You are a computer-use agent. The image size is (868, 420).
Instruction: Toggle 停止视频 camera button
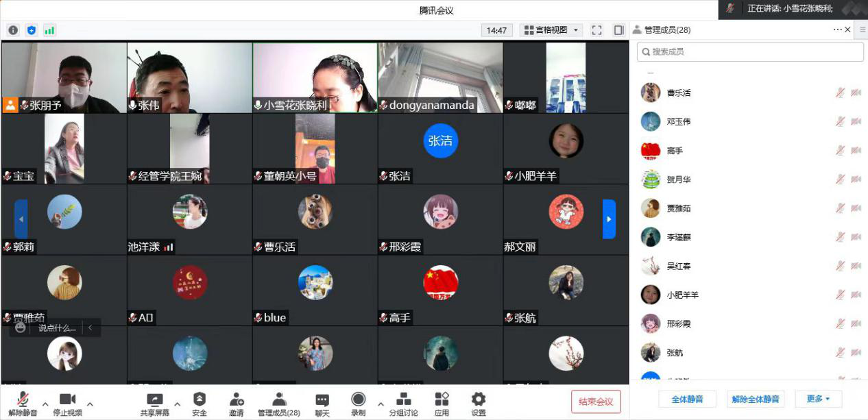(x=67, y=400)
